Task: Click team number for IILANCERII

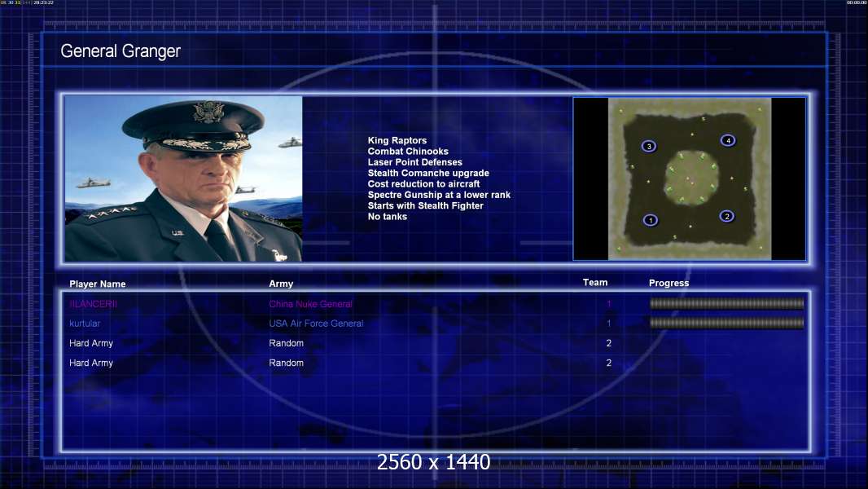Action: tap(609, 304)
